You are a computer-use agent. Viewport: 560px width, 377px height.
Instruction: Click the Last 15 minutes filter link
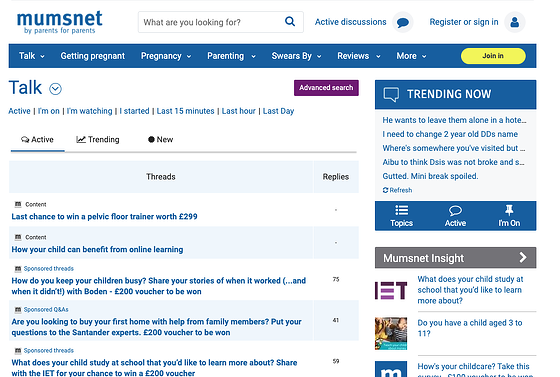tap(185, 111)
